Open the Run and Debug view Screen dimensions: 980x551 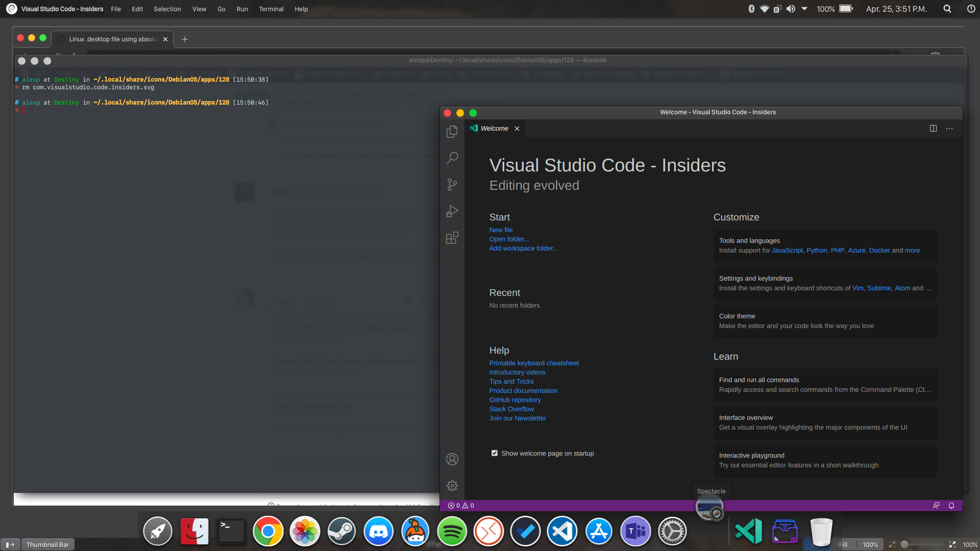452,211
